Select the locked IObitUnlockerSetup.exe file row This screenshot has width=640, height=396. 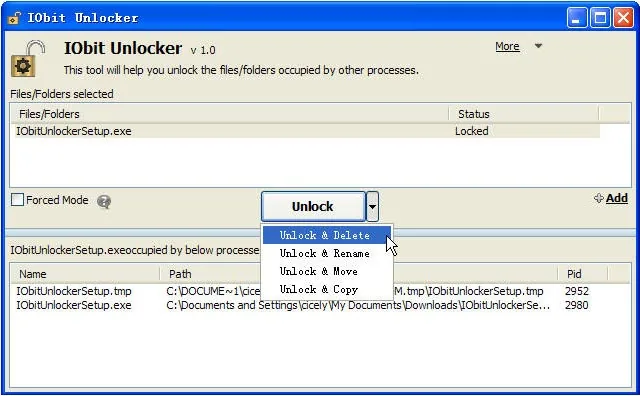[305, 131]
